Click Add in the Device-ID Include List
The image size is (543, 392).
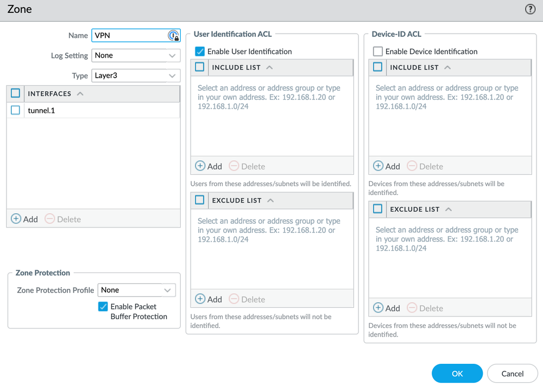387,166
